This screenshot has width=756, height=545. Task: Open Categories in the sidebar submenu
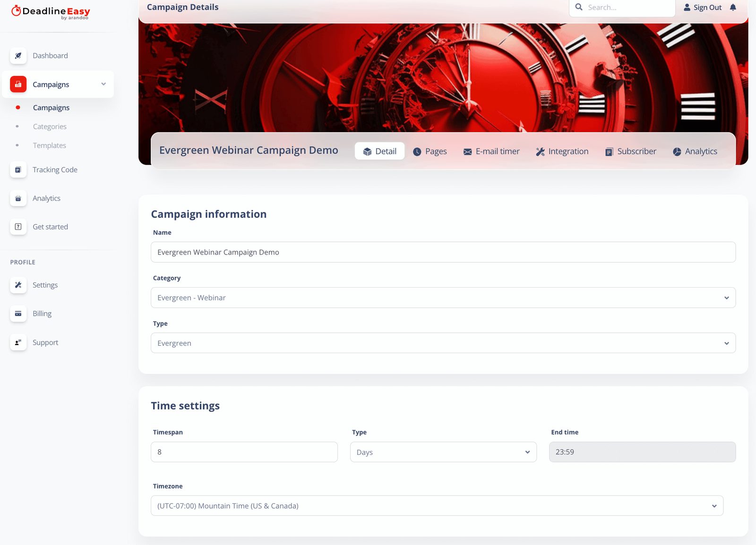(50, 127)
